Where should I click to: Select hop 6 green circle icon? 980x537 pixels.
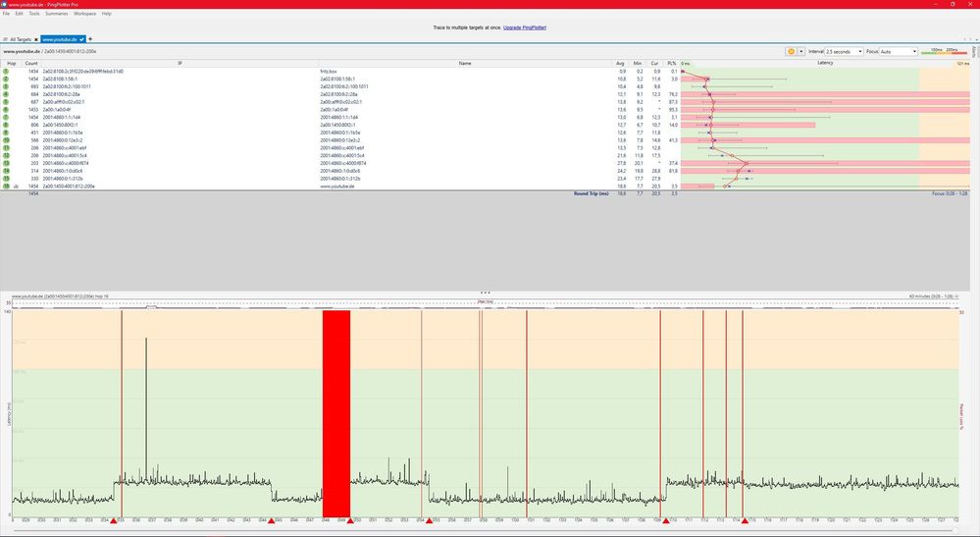click(6, 109)
